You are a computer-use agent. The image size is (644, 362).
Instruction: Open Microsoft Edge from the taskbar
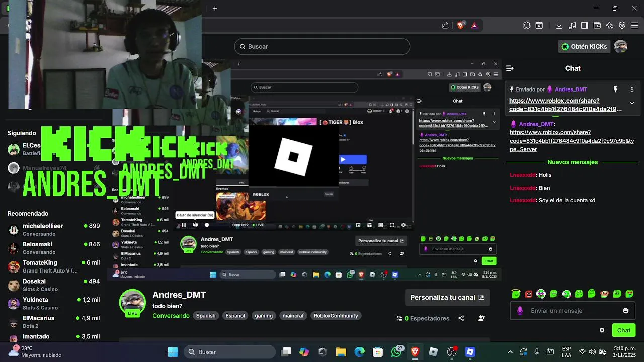click(x=359, y=352)
